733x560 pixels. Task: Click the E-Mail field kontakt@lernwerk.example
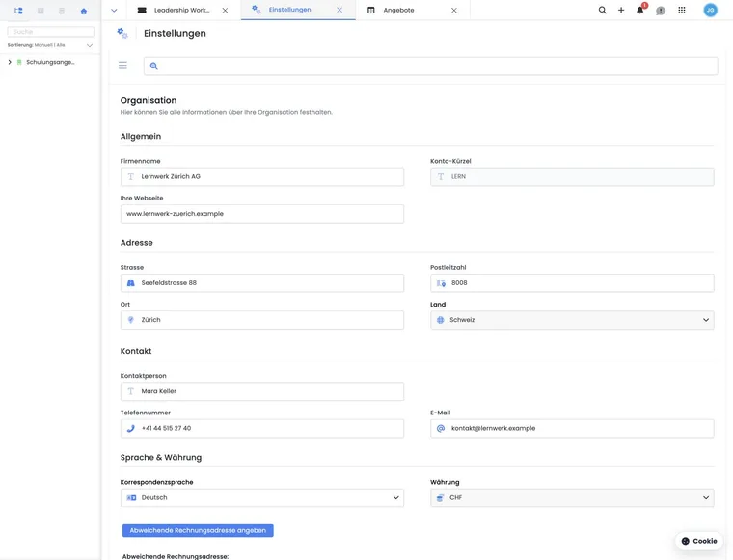coord(572,428)
